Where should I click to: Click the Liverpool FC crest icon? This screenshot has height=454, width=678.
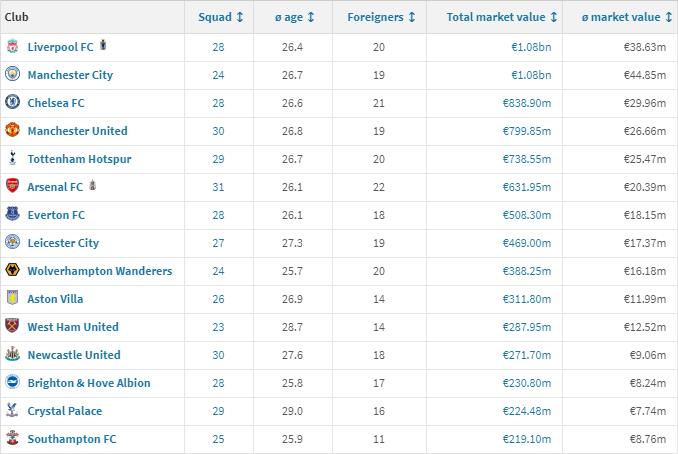pyautogui.click(x=12, y=47)
